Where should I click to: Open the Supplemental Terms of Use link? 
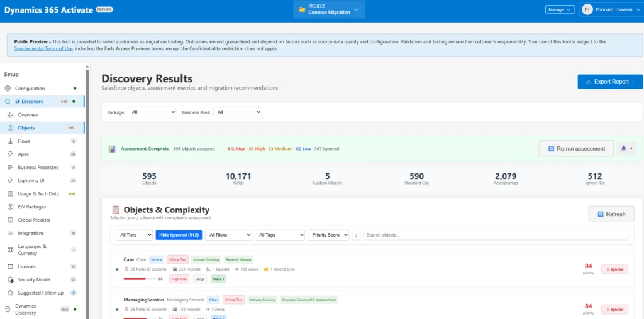[x=43, y=49]
